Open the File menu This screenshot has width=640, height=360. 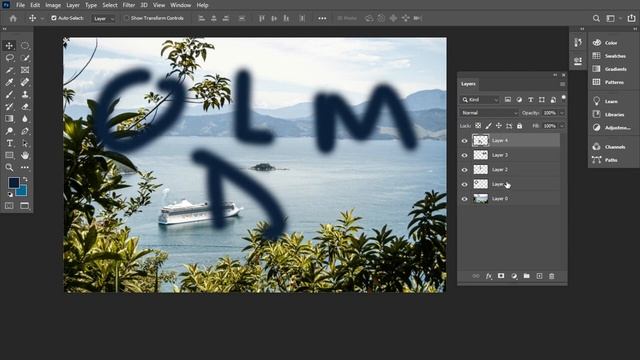[x=20, y=5]
